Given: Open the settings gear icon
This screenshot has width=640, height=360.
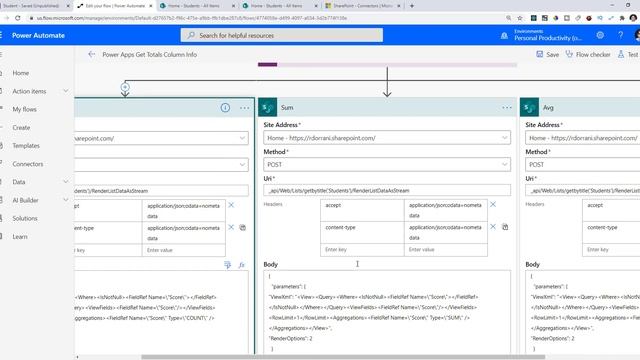Looking at the screenshot, I should click(x=600, y=36).
